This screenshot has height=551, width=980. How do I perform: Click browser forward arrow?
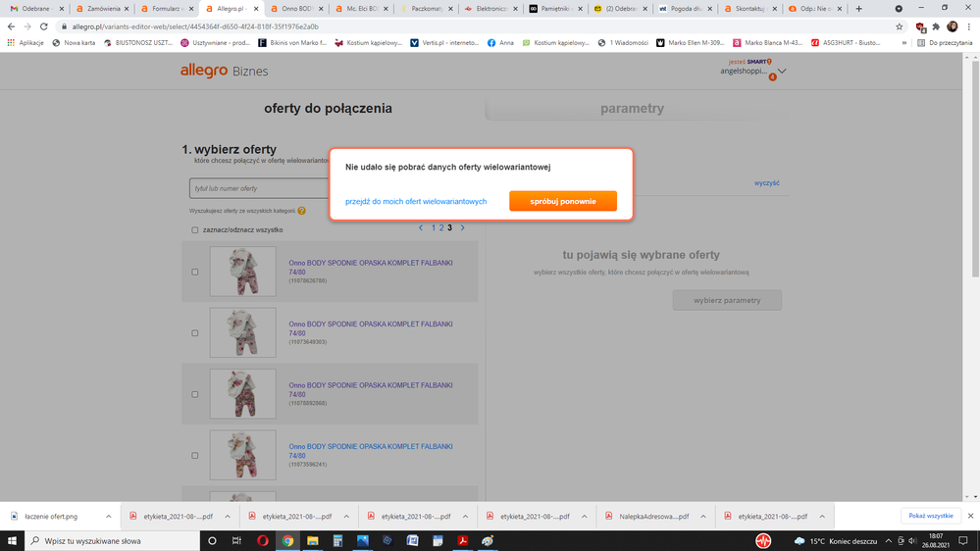tap(26, 26)
